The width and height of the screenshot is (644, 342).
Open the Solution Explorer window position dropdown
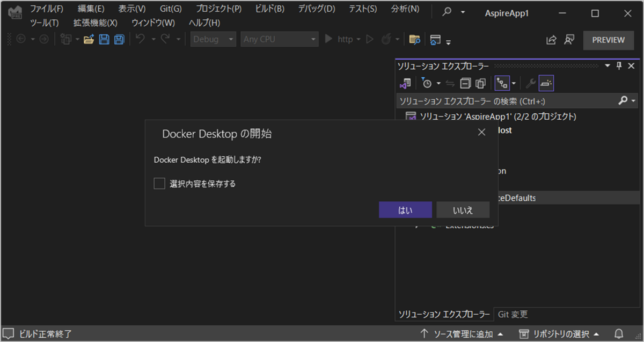(608, 66)
